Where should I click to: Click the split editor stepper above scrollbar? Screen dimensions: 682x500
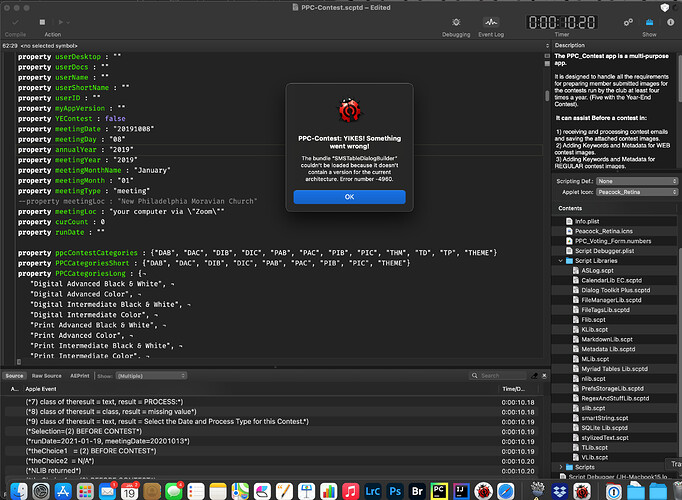547,46
